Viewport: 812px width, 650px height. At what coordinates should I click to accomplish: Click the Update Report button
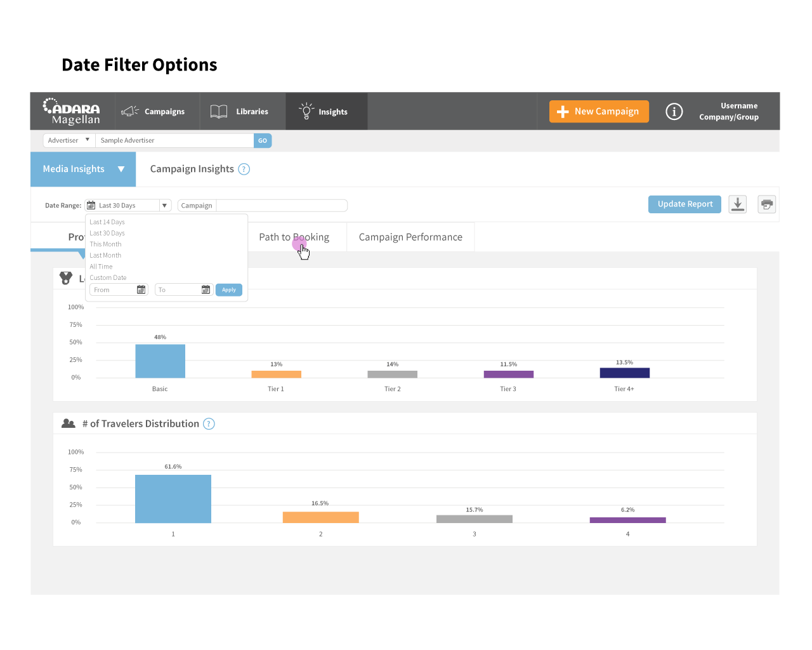point(684,204)
